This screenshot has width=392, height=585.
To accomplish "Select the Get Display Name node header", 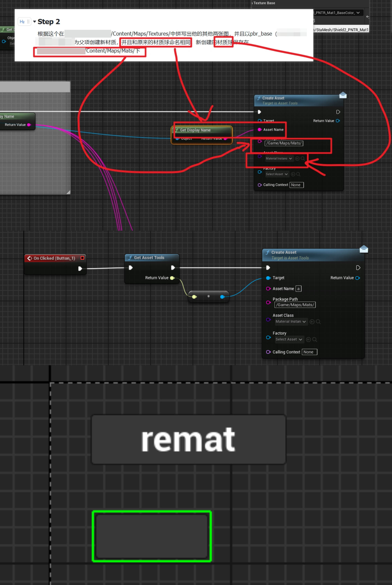I will (x=195, y=130).
